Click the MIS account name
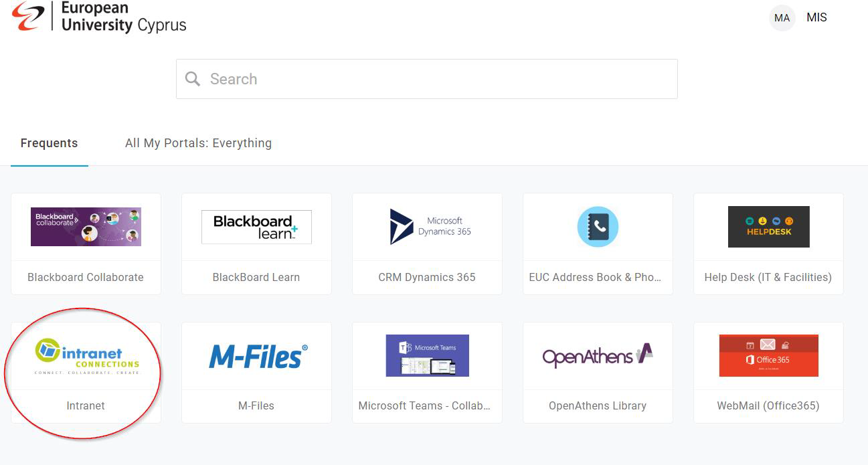Image resolution: width=868 pixels, height=465 pixels. (816, 17)
